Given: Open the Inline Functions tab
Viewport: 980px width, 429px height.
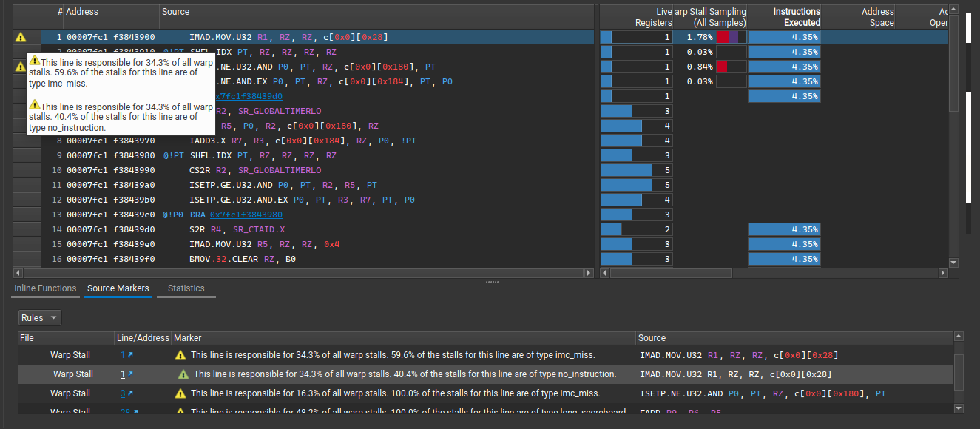Looking at the screenshot, I should (x=45, y=288).
